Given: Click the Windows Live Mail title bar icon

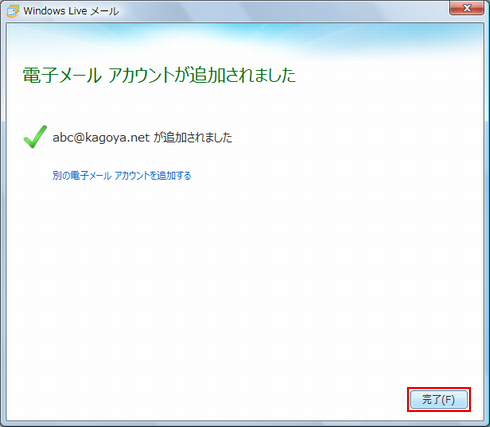Looking at the screenshot, I should point(13,11).
